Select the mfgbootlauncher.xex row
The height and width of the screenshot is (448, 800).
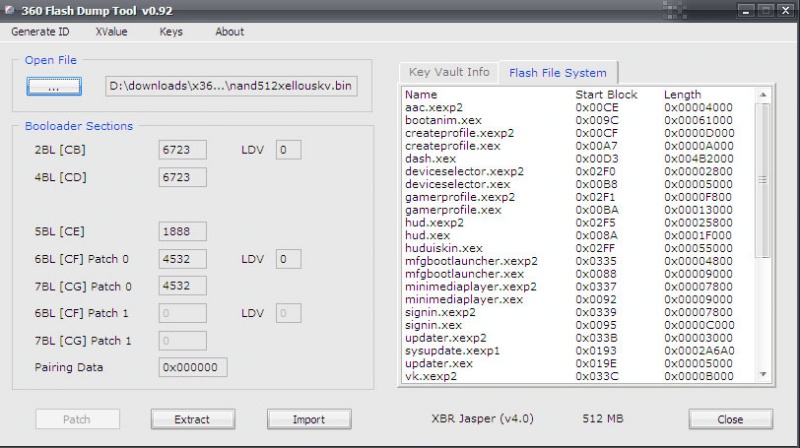(578, 274)
